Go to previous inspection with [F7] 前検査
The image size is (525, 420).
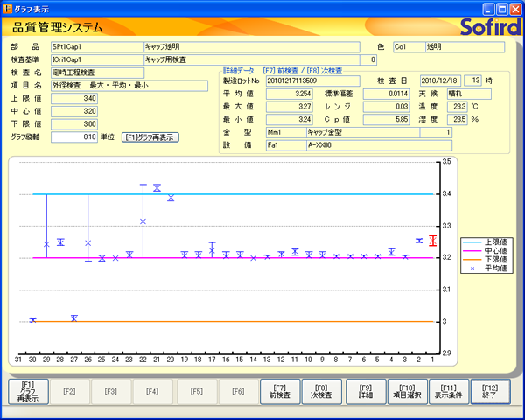pos(280,391)
